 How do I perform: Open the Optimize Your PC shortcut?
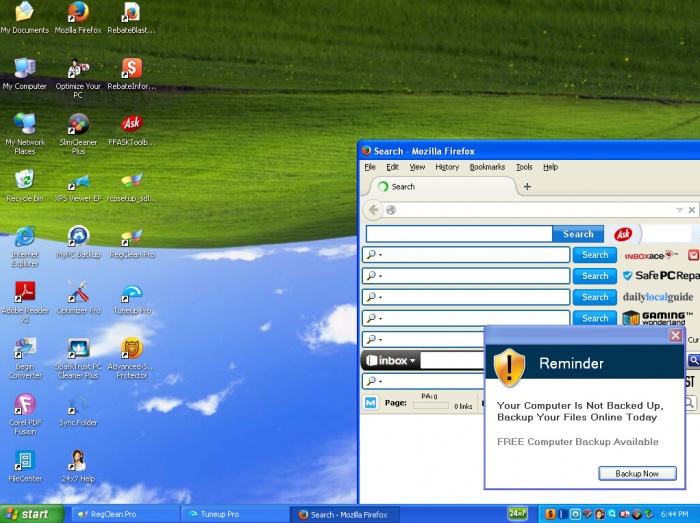pos(78,79)
